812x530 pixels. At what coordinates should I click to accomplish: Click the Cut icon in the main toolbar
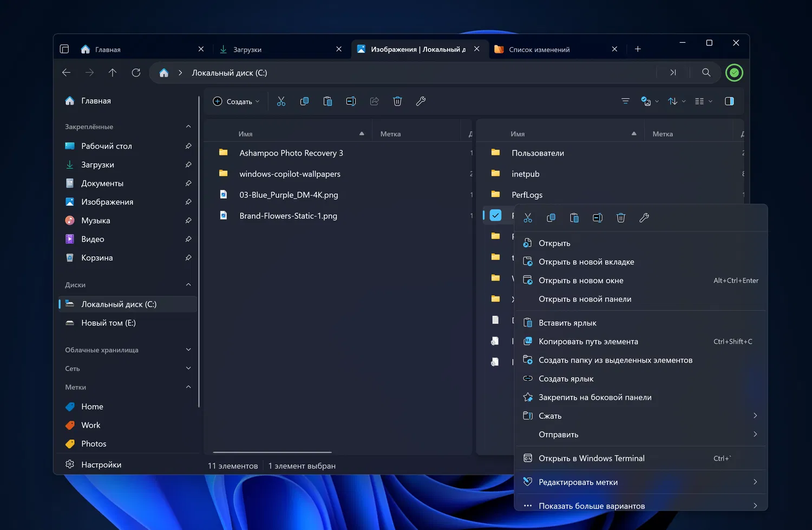click(x=281, y=101)
